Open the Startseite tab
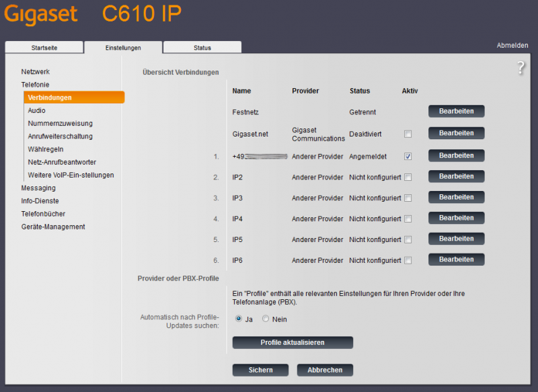The width and height of the screenshot is (538, 392). (x=44, y=48)
